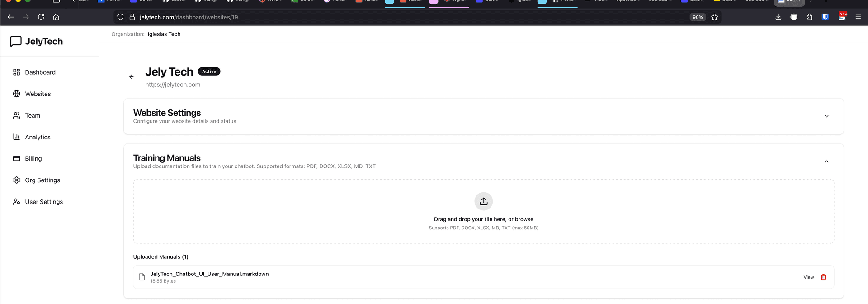Click the https://jelytech.com link
This screenshot has height=304, width=868.
(173, 85)
